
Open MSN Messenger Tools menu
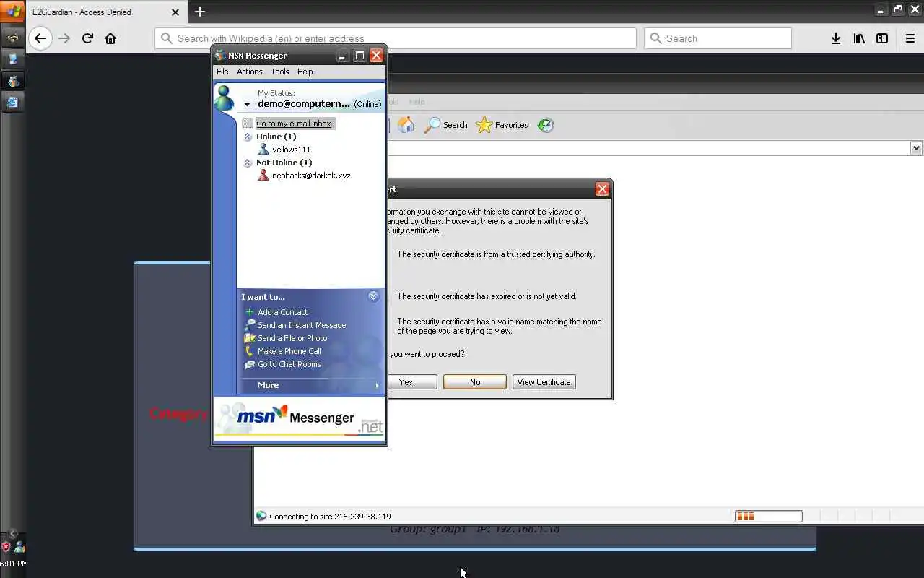pos(279,72)
